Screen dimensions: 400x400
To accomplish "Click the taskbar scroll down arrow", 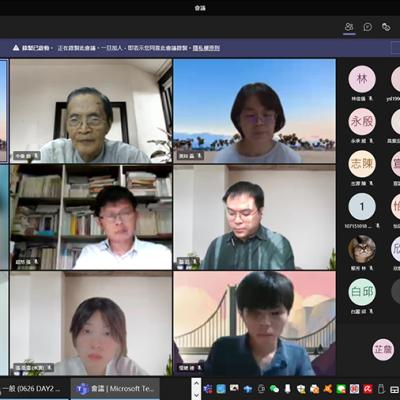I will pos(197,395).
